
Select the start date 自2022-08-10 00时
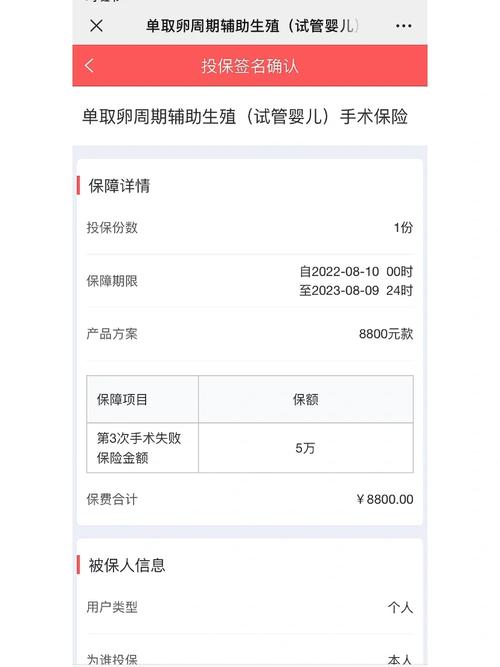(356, 271)
